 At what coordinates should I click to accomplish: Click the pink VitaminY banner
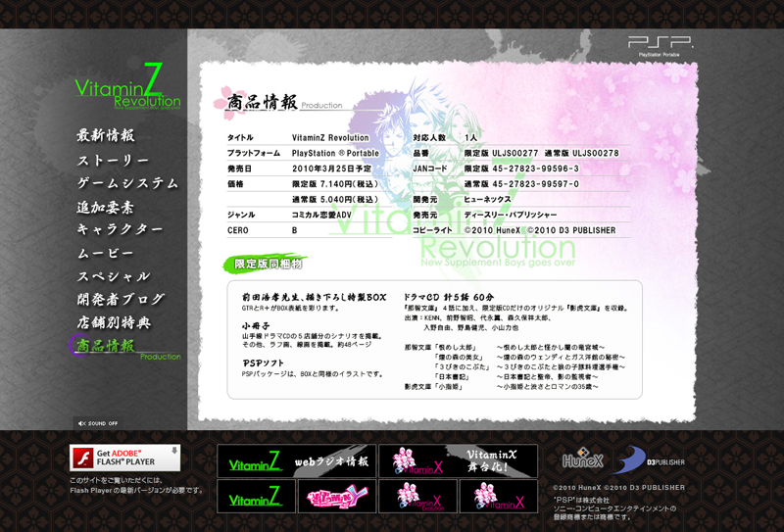point(337,496)
